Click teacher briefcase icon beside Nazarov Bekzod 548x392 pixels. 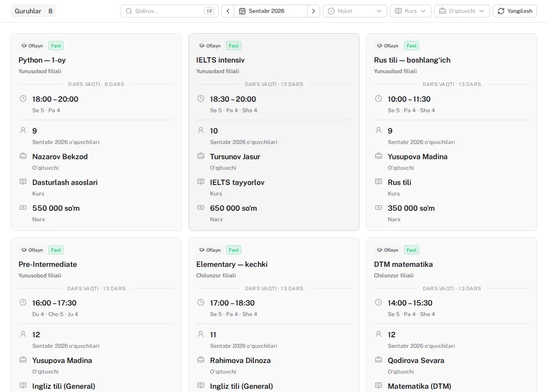[x=23, y=156]
